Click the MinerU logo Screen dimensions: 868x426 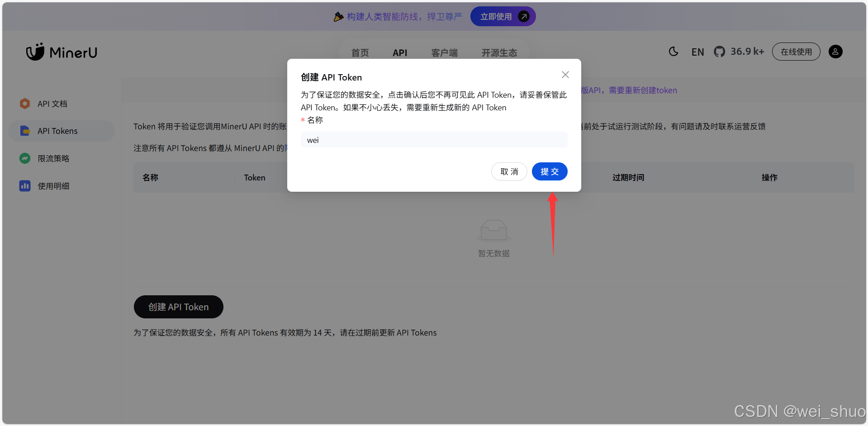pos(61,52)
